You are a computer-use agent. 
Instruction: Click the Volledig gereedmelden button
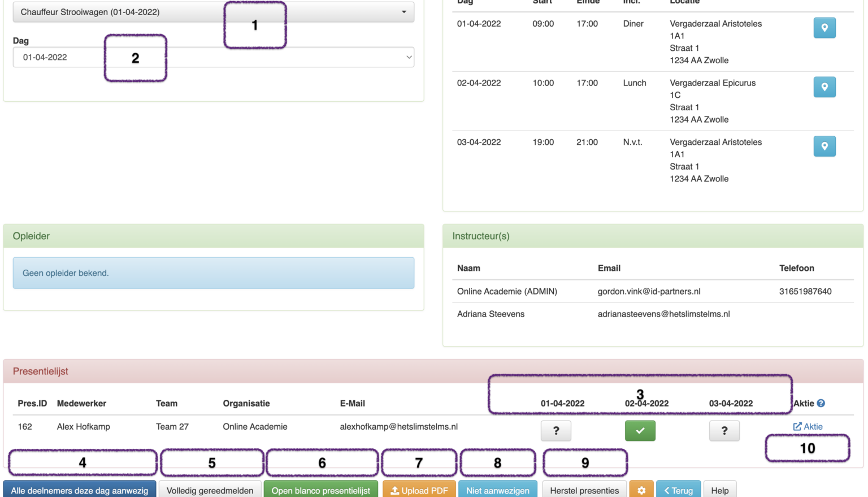coord(210,490)
